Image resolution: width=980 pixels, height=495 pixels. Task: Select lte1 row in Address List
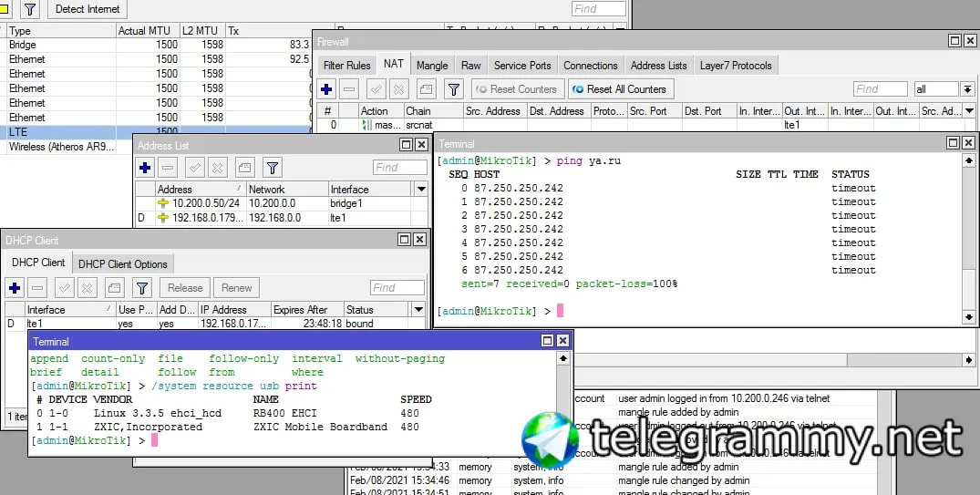coord(282,218)
